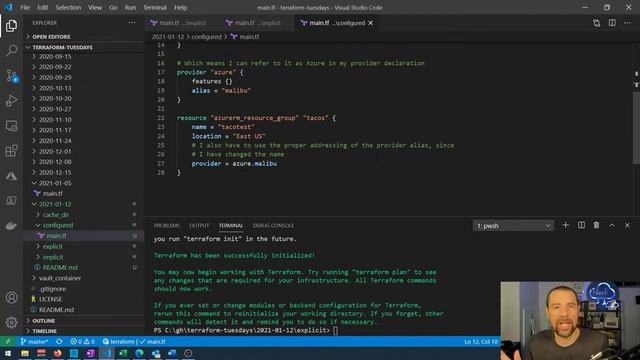Open the Azure view in activity bar
This screenshot has width=640, height=360.
(x=11, y=176)
